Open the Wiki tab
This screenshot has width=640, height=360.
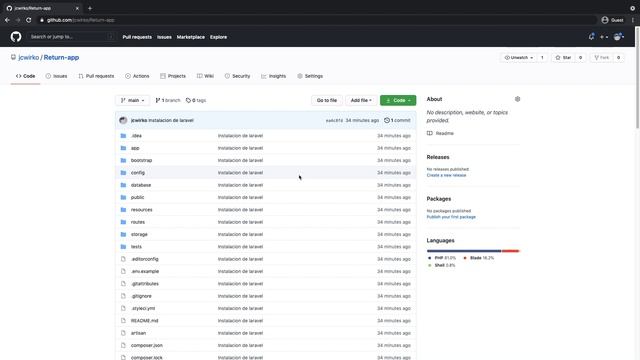[x=205, y=76]
